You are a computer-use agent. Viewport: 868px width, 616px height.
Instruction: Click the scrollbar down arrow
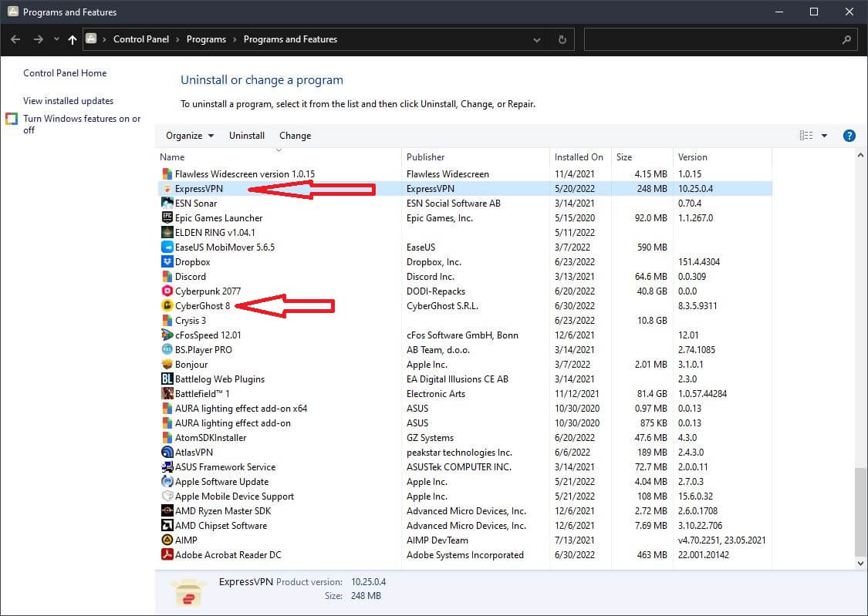pyautogui.click(x=860, y=564)
